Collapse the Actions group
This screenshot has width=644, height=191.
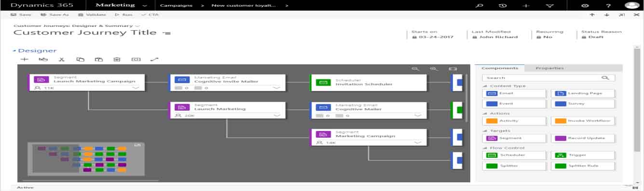(x=484, y=114)
